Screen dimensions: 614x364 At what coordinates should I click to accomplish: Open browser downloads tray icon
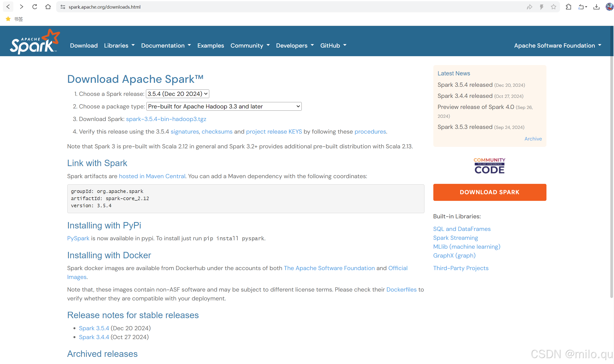596,7
